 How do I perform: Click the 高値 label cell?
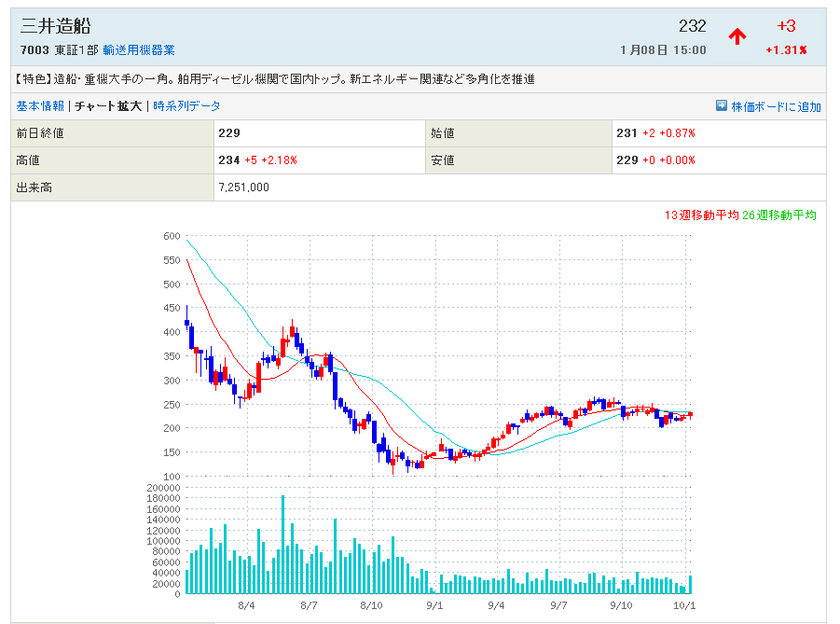tap(113, 160)
